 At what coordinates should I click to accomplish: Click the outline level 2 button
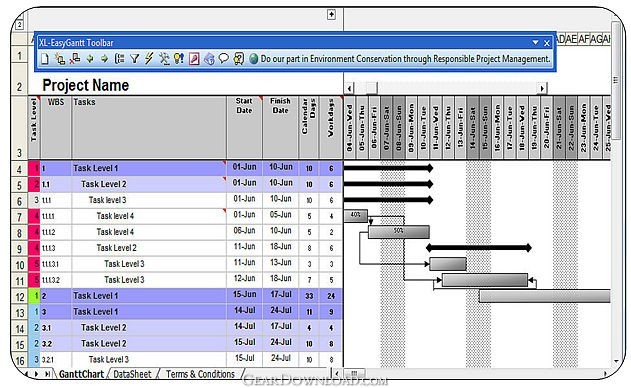click(19, 24)
